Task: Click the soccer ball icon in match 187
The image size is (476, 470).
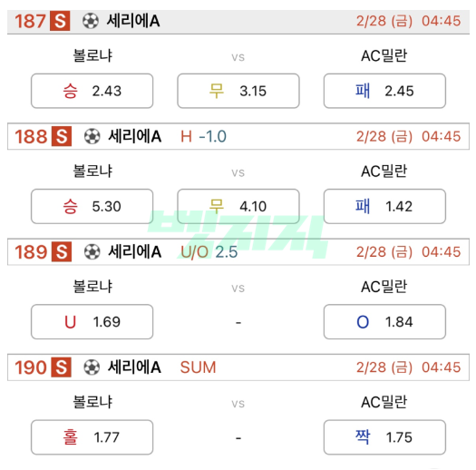Action: click(91, 21)
